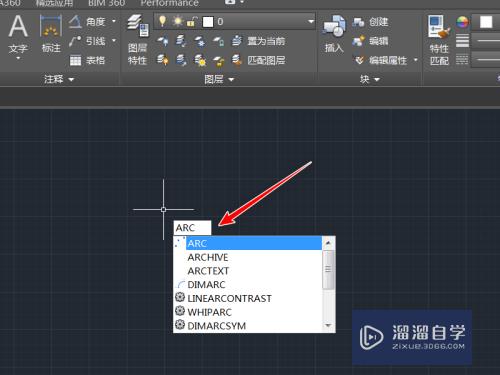The image size is (500, 375).
Task: Open the 插入 insert block tool
Action: tap(334, 34)
